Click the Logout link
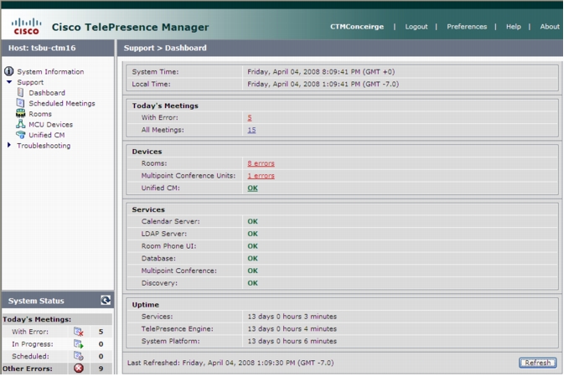The height and width of the screenshot is (392, 584). [x=416, y=27]
